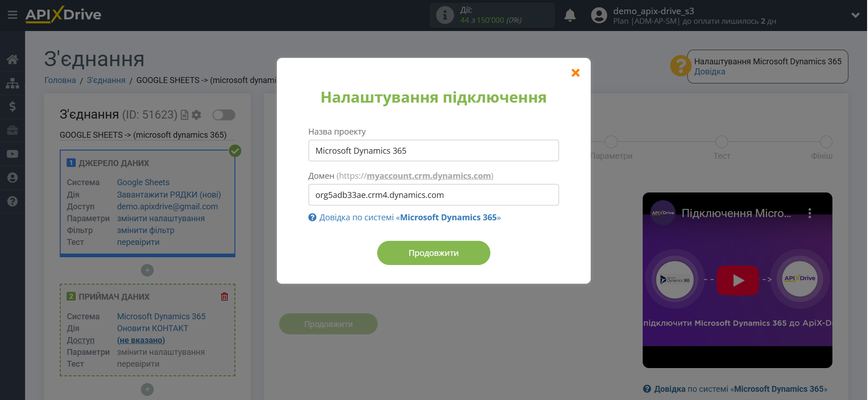Open the home sidebar icon
The image size is (868, 400).
pyautogui.click(x=12, y=59)
